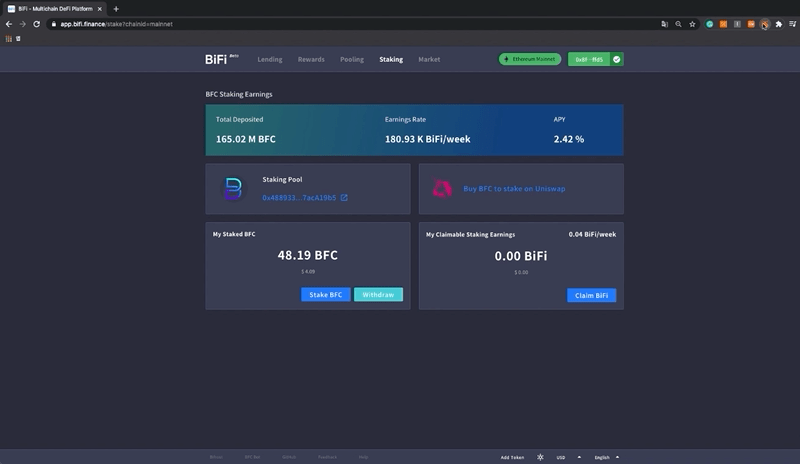Click the Ethereum Mainnet network button
This screenshot has height=464, width=800.
530,59
